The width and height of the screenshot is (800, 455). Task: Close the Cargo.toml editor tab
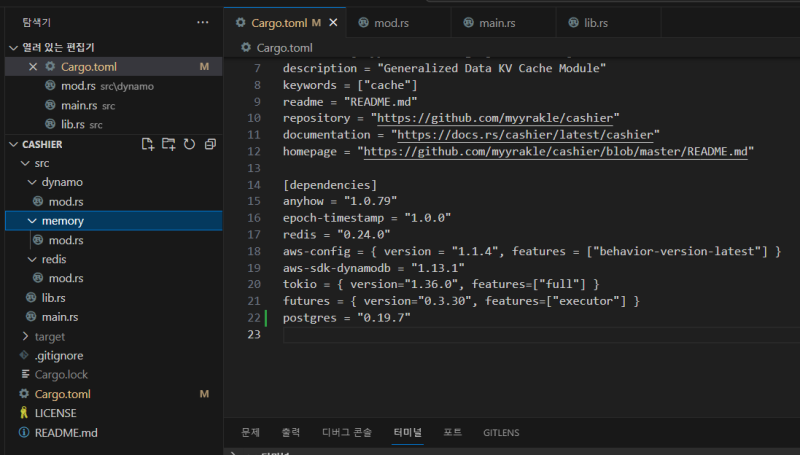pos(333,22)
